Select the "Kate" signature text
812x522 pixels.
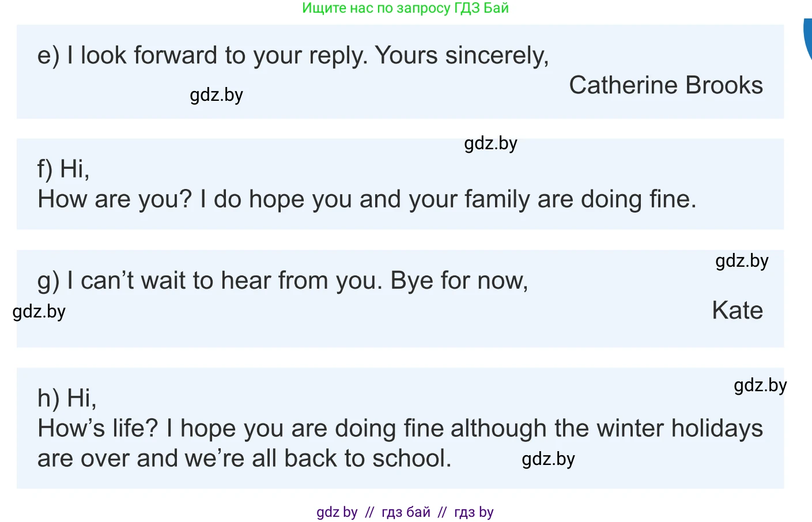(x=737, y=311)
